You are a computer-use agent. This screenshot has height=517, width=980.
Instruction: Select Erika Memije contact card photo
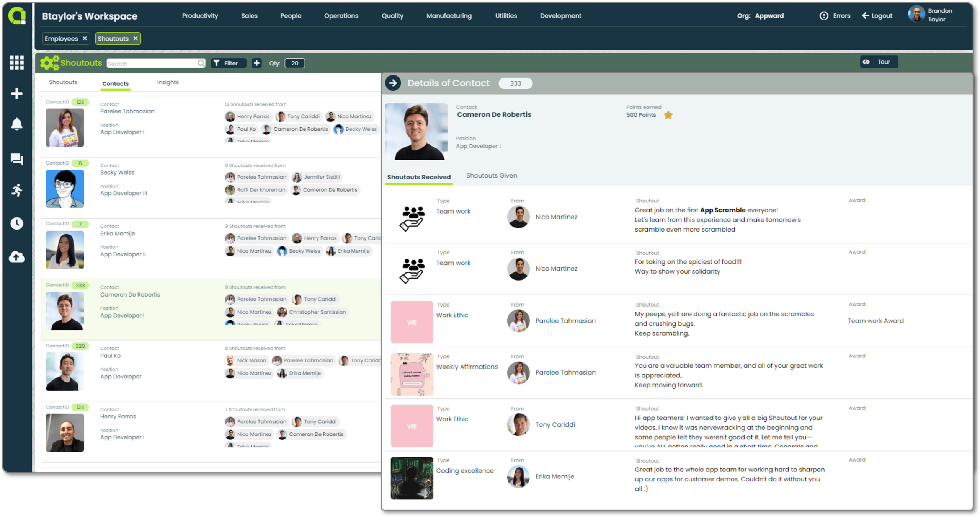coord(65,250)
